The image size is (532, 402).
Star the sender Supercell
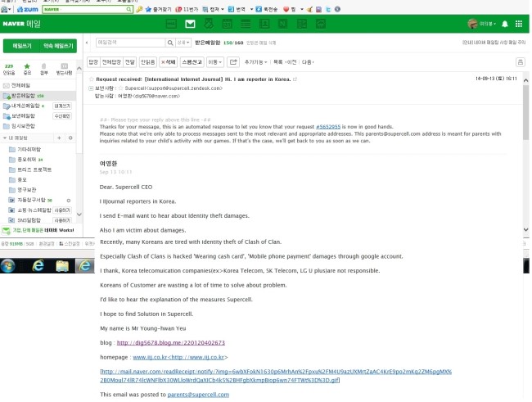[121, 88]
